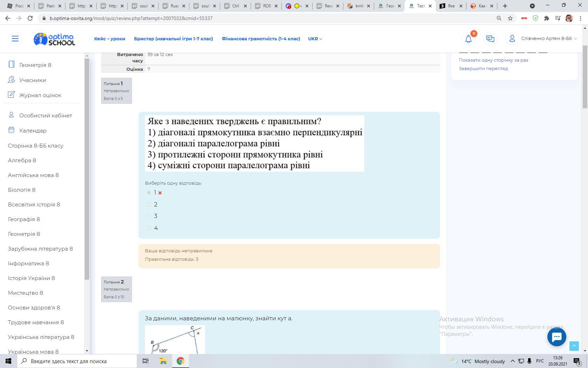Open Бристар (навчальні ігри 1-7 клас)
The image size is (588, 368).
(174, 39)
